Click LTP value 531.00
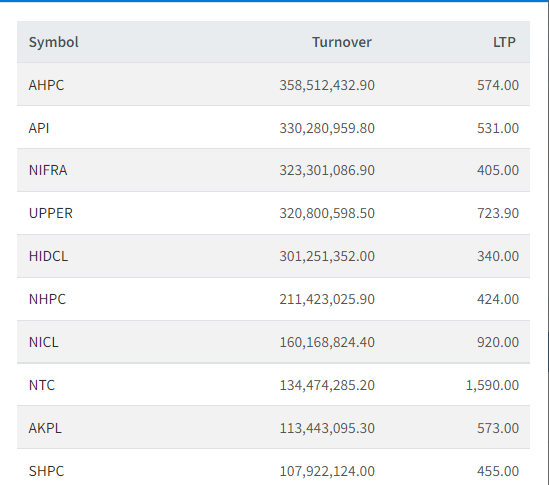 [x=498, y=128]
